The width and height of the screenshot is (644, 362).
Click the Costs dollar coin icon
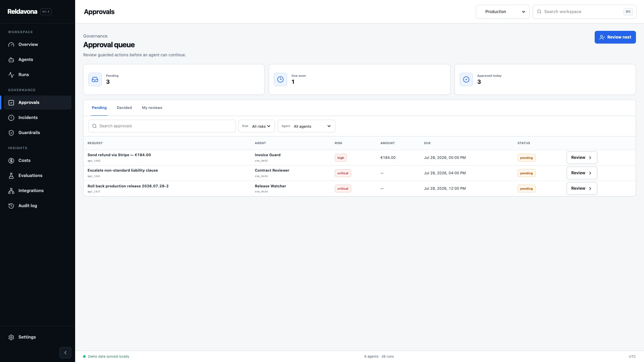point(11,161)
